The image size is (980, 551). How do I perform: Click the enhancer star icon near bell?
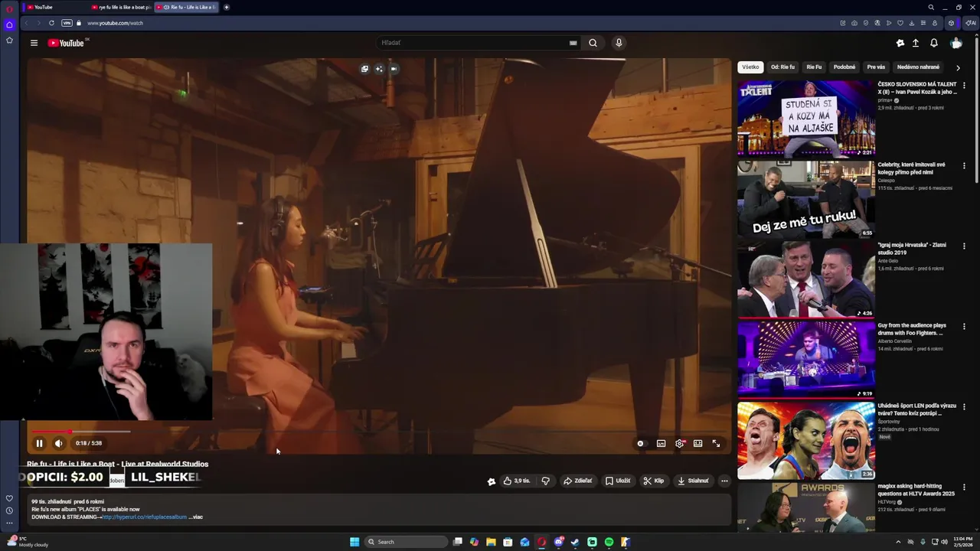point(900,43)
